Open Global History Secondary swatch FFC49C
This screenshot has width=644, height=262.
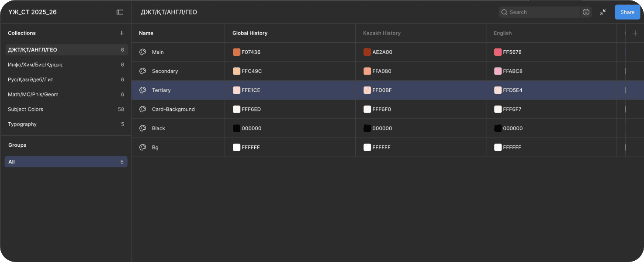click(236, 71)
